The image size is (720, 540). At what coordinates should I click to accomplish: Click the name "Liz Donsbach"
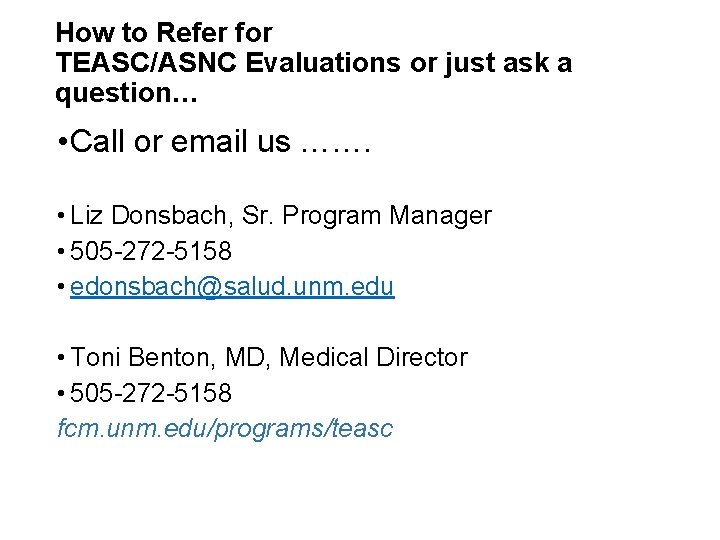[x=148, y=215]
